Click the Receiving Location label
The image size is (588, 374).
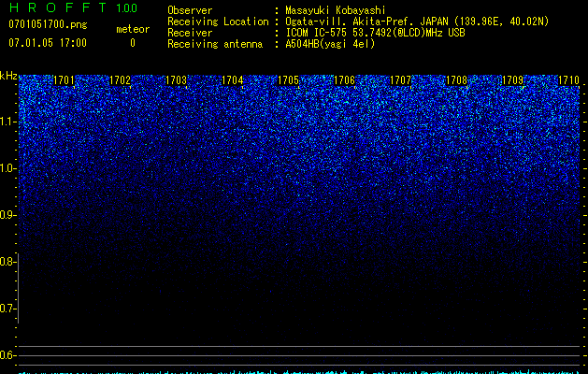[x=218, y=22]
